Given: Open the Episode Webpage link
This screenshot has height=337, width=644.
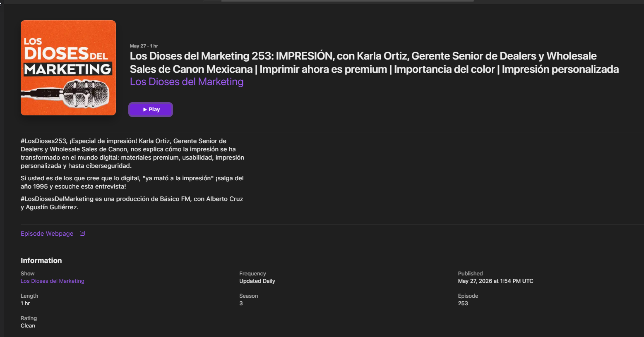Looking at the screenshot, I should click(x=47, y=234).
